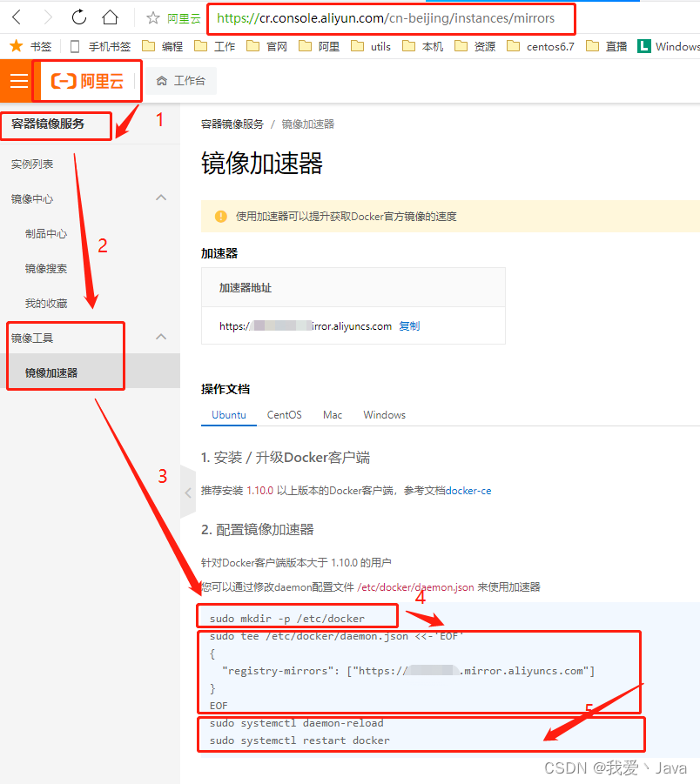The height and width of the screenshot is (784, 700).
Task: Click the yellow warning info icon
Action: coord(220,216)
